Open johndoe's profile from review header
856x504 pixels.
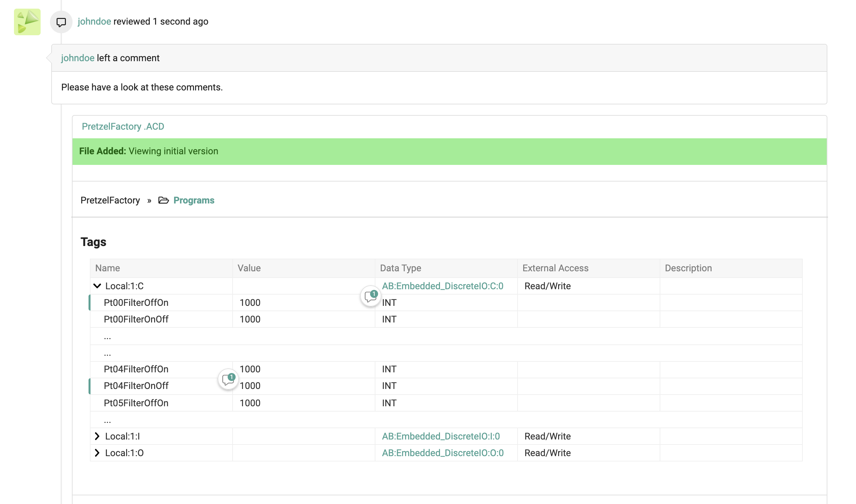tap(94, 21)
